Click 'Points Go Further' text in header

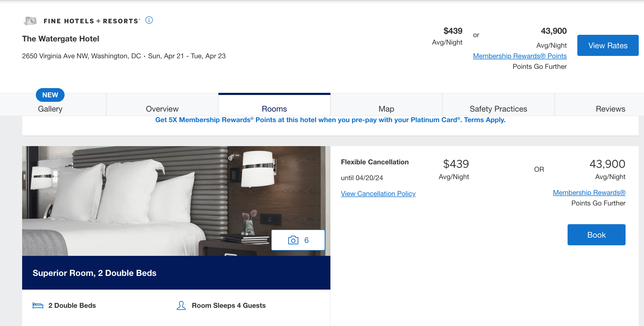coord(540,66)
